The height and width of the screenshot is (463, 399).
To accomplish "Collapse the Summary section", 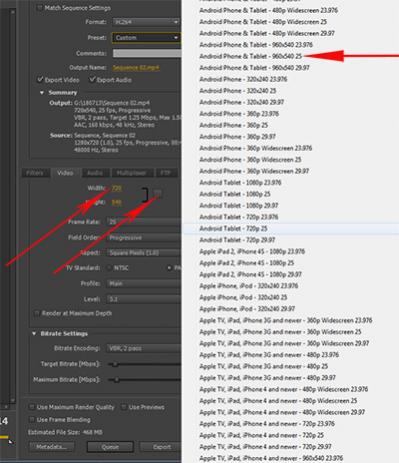I will click(x=42, y=93).
